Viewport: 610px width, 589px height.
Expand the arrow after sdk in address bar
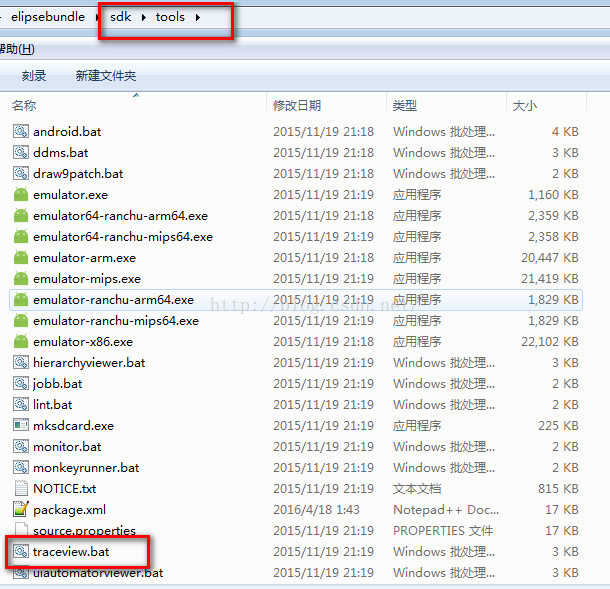click(x=144, y=17)
